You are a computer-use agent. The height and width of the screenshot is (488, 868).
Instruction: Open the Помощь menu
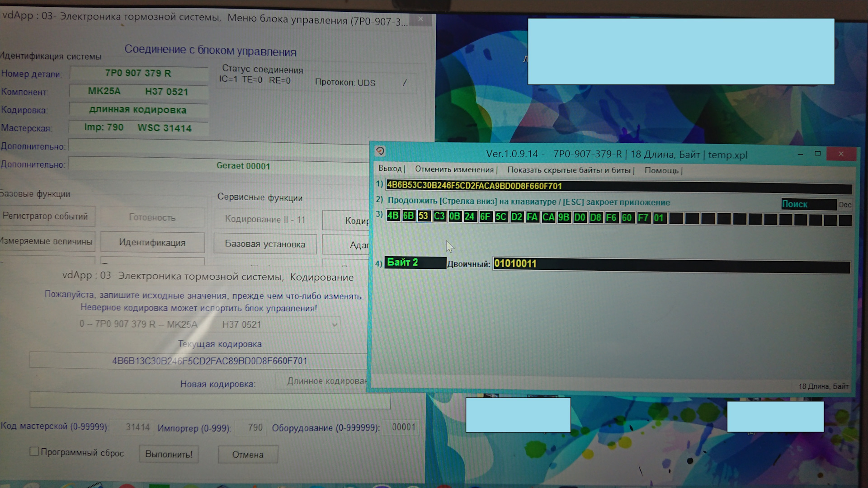[661, 170]
